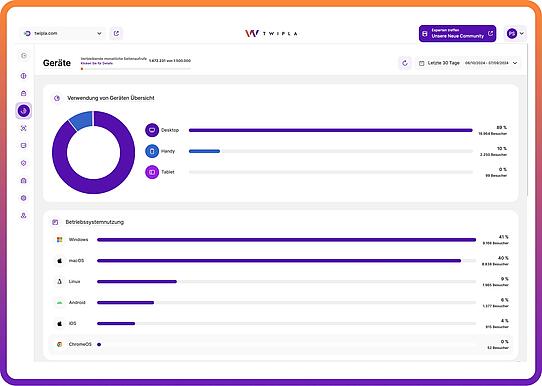Image resolution: width=542 pixels, height=386 pixels.
Task: Click the TWIPLA logo in the header
Action: point(271,34)
